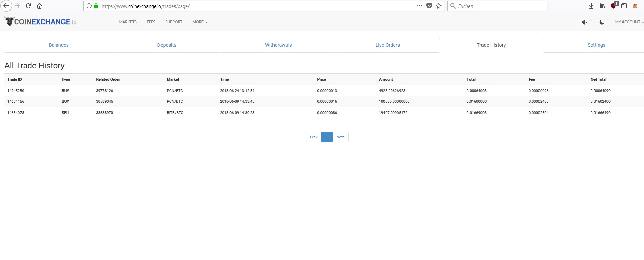Click the BITB/BTC market cell
This screenshot has height=260, width=644.
pyautogui.click(x=175, y=113)
